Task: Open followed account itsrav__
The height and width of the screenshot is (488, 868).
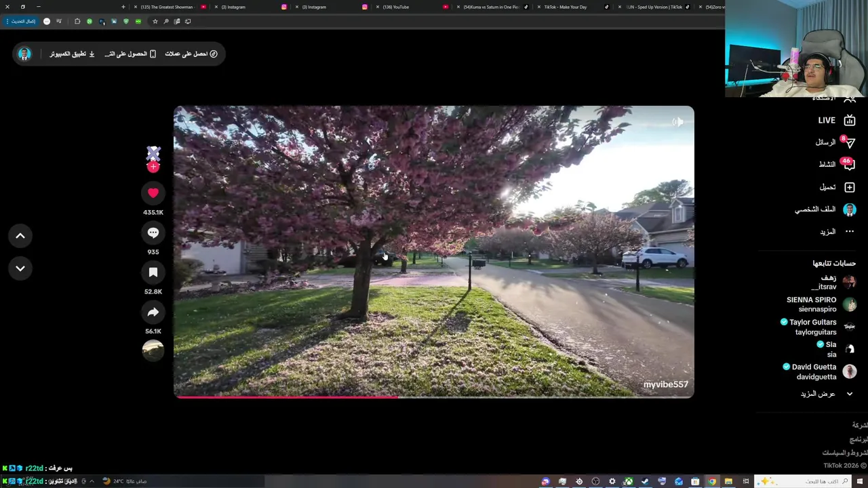Action: click(833, 282)
